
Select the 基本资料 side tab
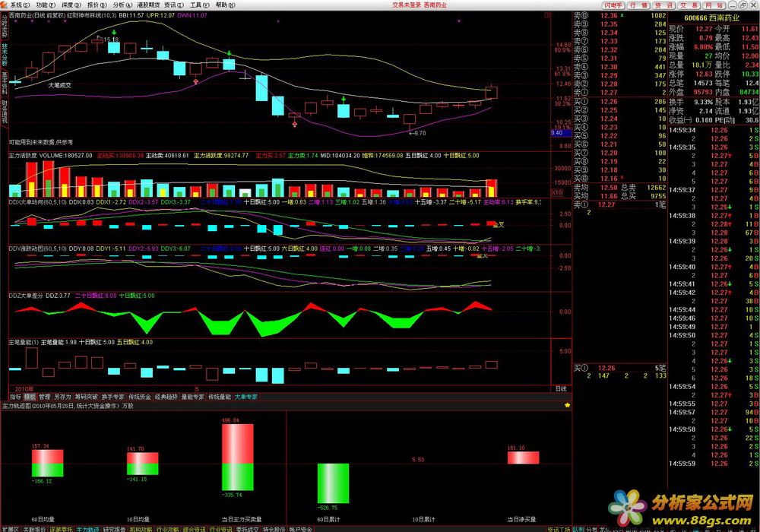pos(5,84)
